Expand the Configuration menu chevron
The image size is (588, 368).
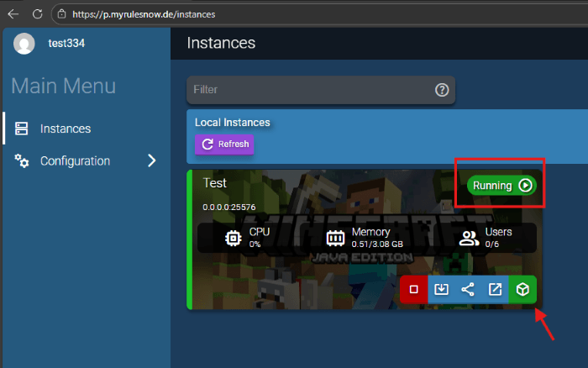pos(152,160)
